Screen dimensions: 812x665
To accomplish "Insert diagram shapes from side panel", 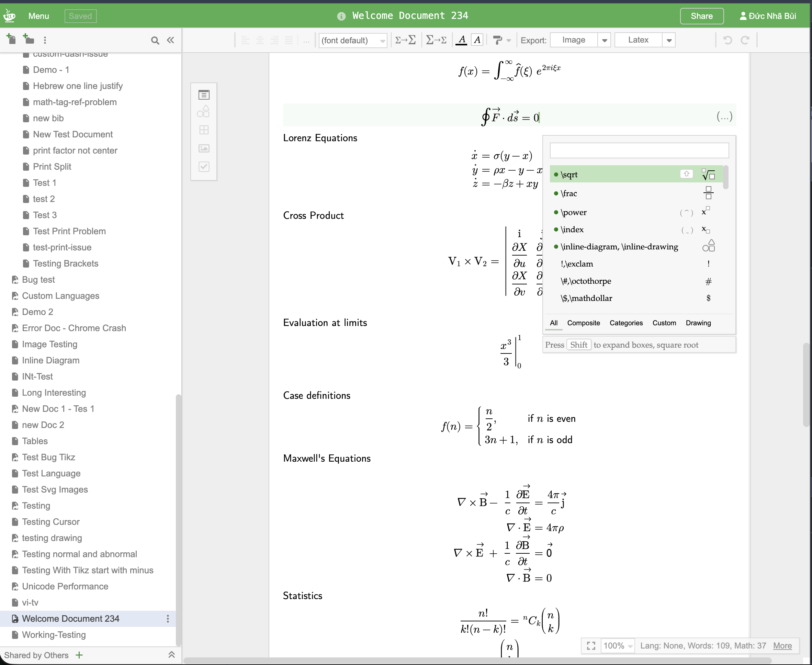I will (204, 112).
